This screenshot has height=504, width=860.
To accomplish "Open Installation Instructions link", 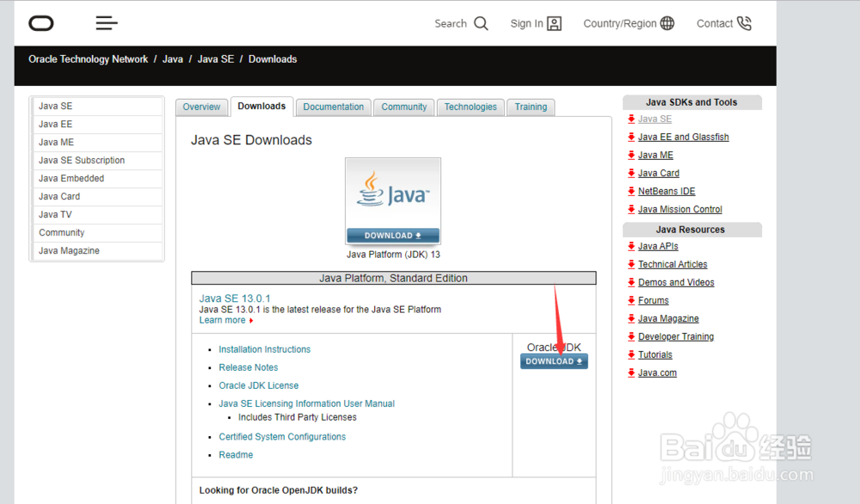I will click(264, 349).
